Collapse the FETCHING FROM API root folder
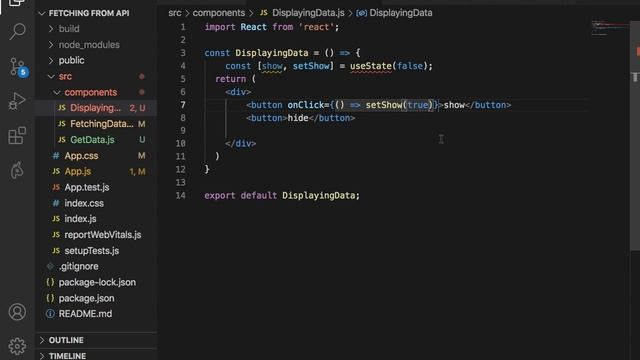 tap(89, 13)
